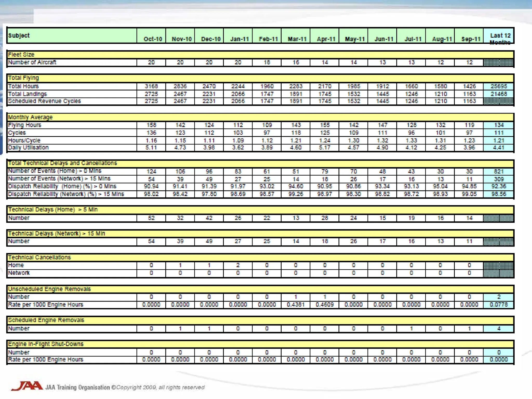The image size is (532, 399).
Task: Select the Sep-11 column header
Action: coord(471,39)
